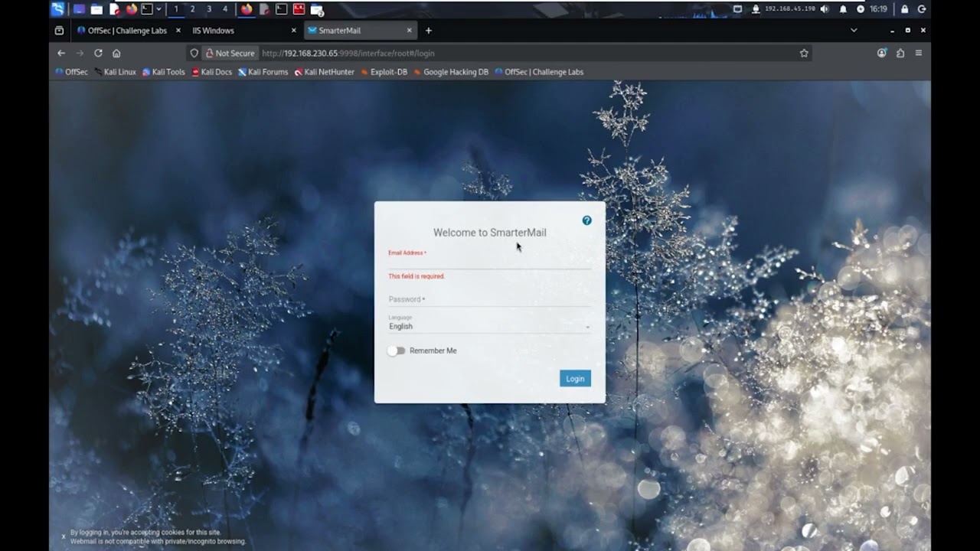Open the Firefox account icon
The height and width of the screenshot is (551, 980).
(882, 54)
